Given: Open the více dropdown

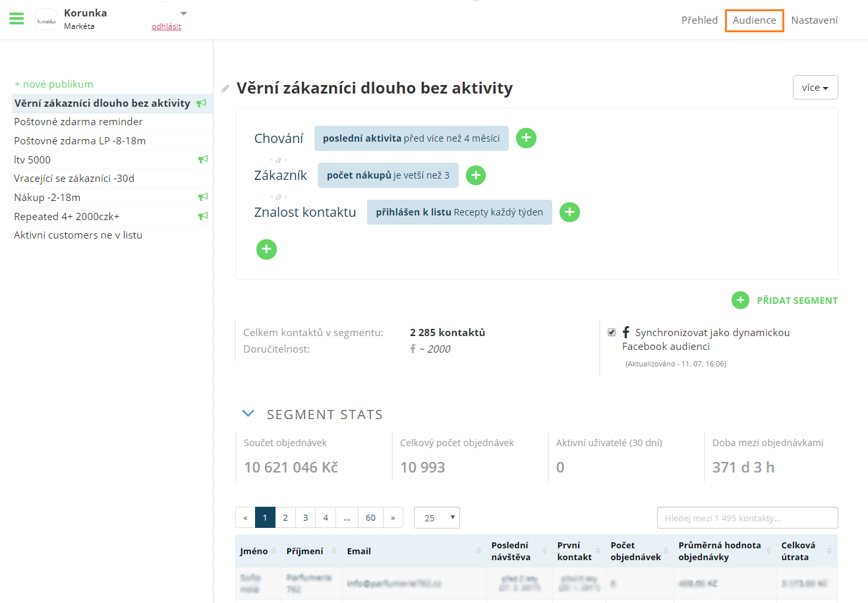Looking at the screenshot, I should tap(815, 88).
